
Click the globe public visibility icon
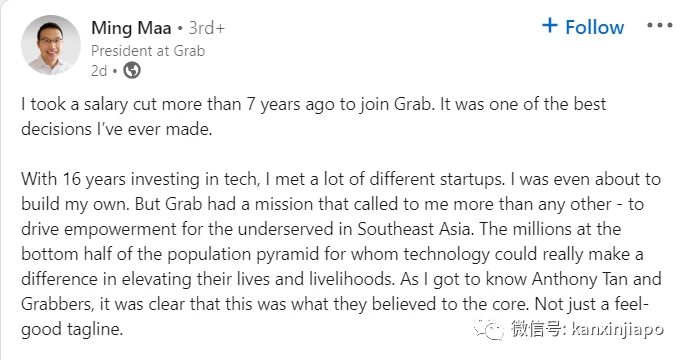click(131, 70)
